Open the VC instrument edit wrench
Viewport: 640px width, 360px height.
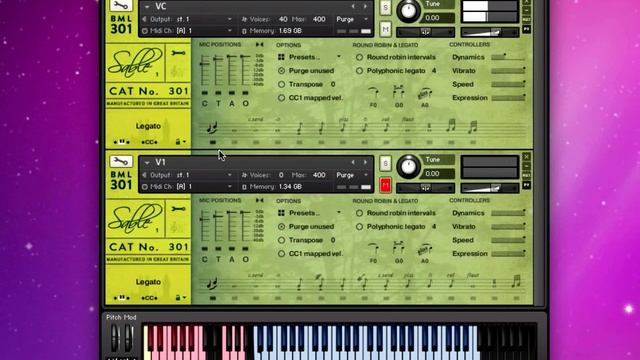(121, 5)
